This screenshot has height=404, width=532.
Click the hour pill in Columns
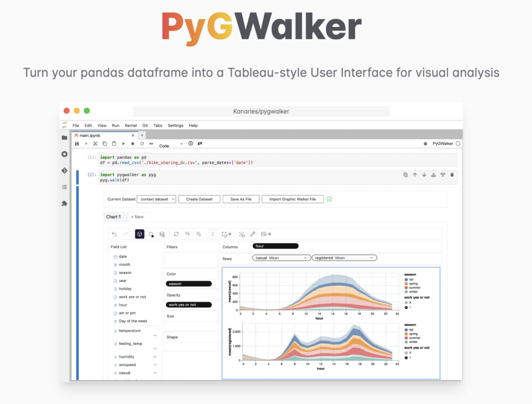pyautogui.click(x=275, y=246)
